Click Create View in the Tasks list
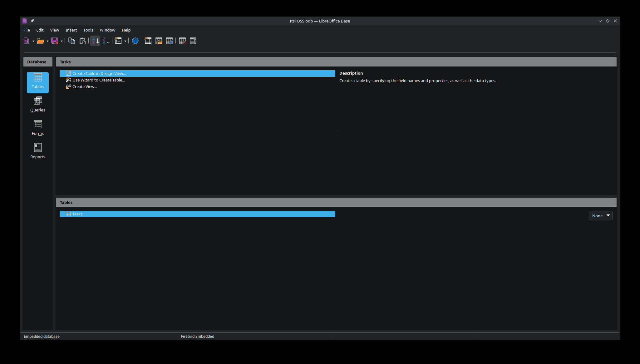640x364 pixels. point(84,86)
